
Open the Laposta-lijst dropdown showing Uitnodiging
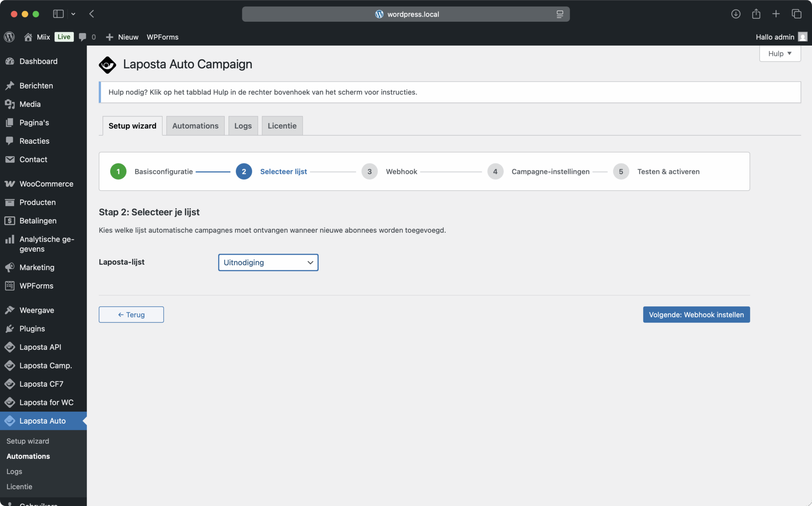click(x=268, y=262)
